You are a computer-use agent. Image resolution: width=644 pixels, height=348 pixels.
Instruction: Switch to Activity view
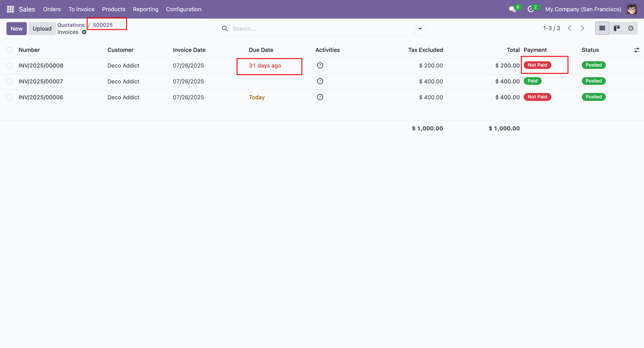631,28
